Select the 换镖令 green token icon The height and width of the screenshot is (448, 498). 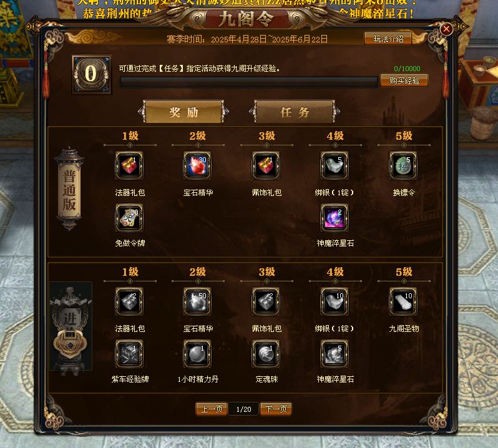[x=403, y=165]
